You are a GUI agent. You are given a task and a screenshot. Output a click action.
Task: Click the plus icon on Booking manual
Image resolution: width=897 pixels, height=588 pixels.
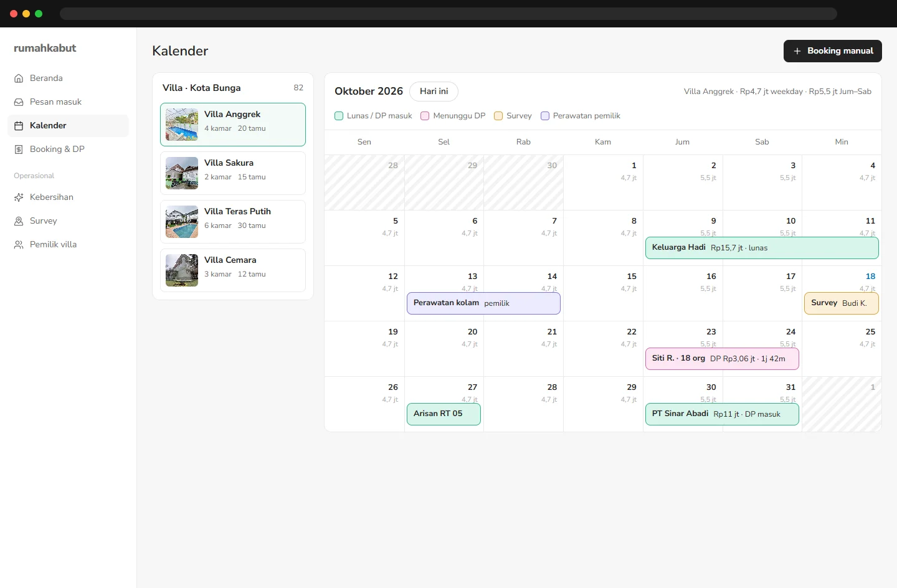click(x=797, y=51)
